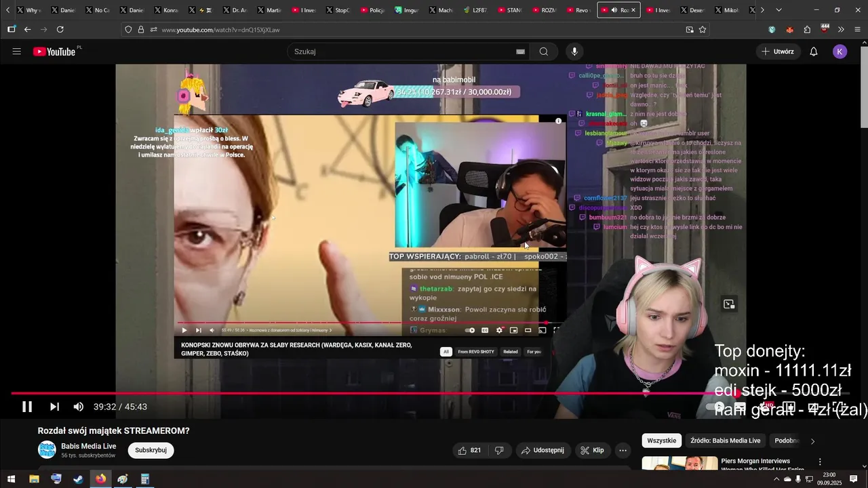
Task: Open the Utwórz create menu
Action: (778, 52)
